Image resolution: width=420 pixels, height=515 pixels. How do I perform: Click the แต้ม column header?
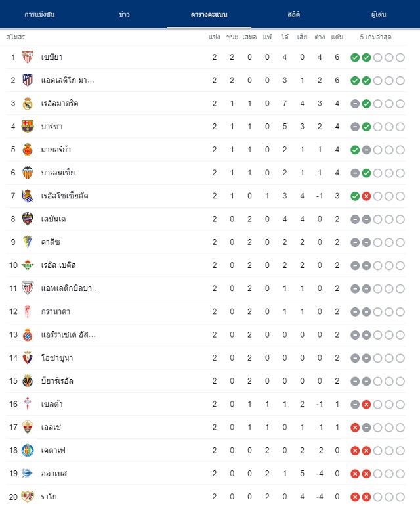pyautogui.click(x=337, y=37)
